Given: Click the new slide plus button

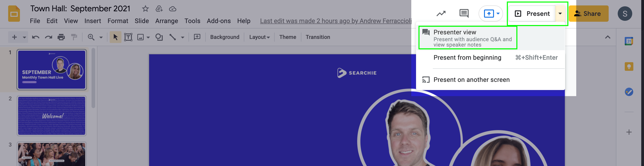Looking at the screenshot, I should [x=15, y=37].
